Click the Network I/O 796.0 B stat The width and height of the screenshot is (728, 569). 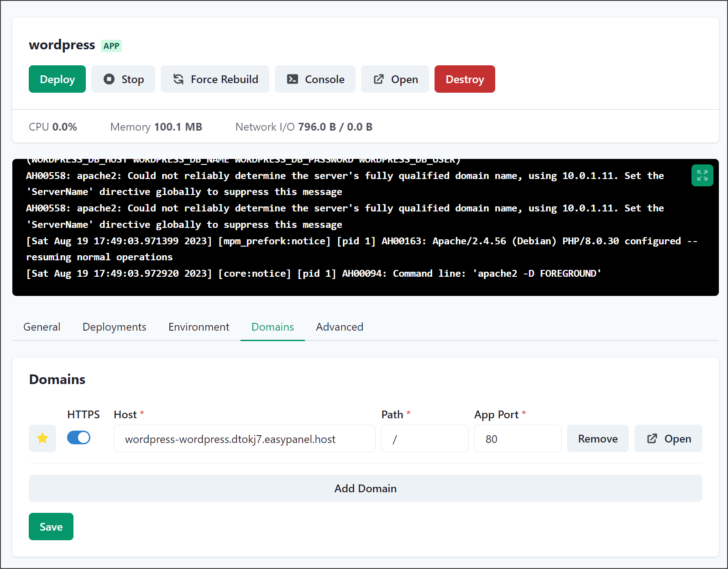click(x=304, y=127)
